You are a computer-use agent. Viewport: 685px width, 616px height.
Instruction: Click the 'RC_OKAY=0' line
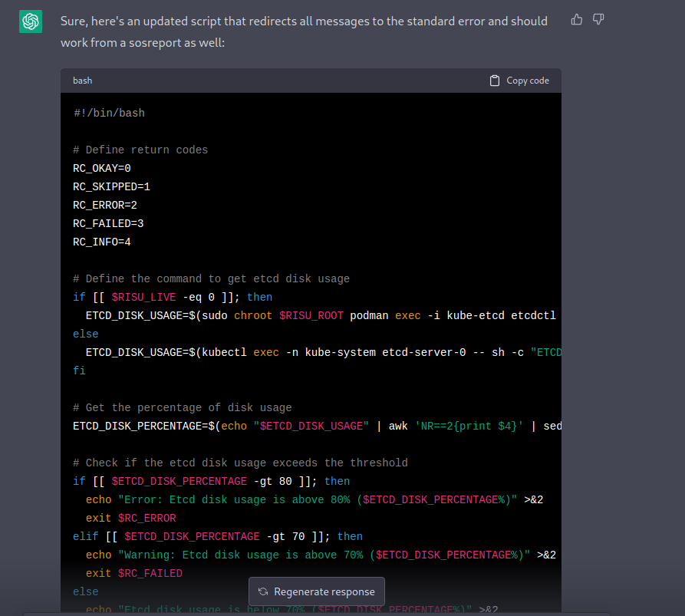102,168
